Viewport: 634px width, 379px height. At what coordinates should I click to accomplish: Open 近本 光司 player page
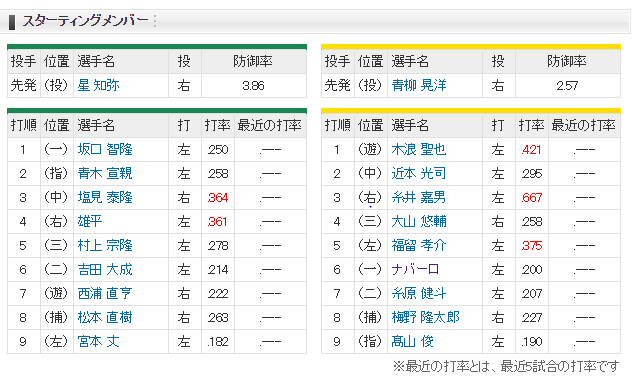pyautogui.click(x=419, y=174)
